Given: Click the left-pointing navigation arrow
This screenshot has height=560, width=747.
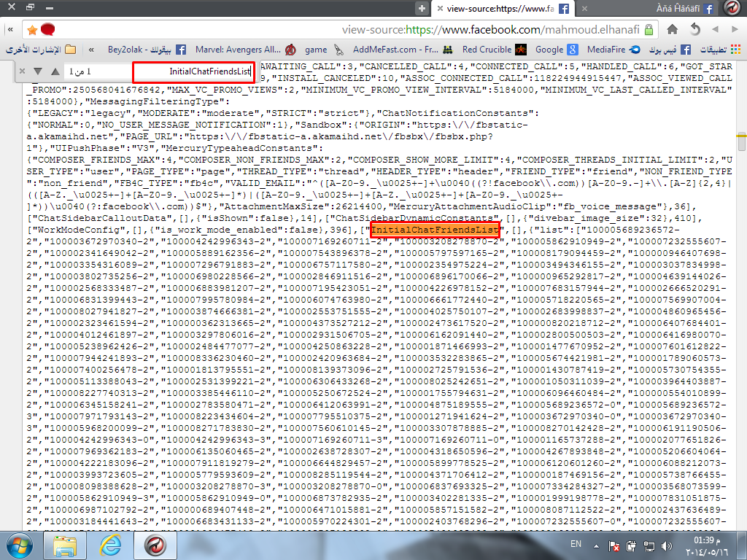Looking at the screenshot, I should point(715,29).
